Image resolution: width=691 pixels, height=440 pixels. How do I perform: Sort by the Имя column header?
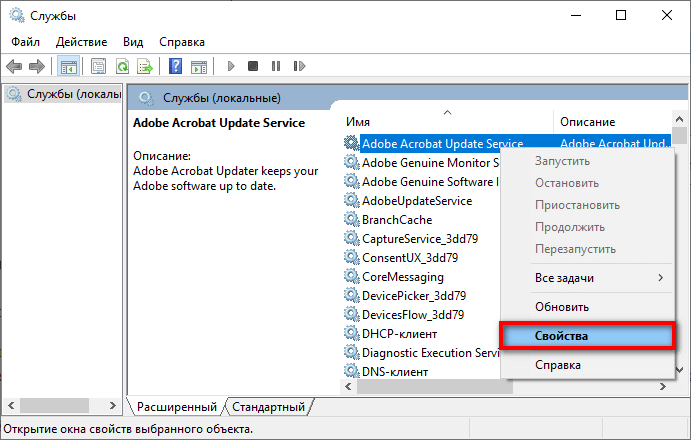[x=447, y=122]
